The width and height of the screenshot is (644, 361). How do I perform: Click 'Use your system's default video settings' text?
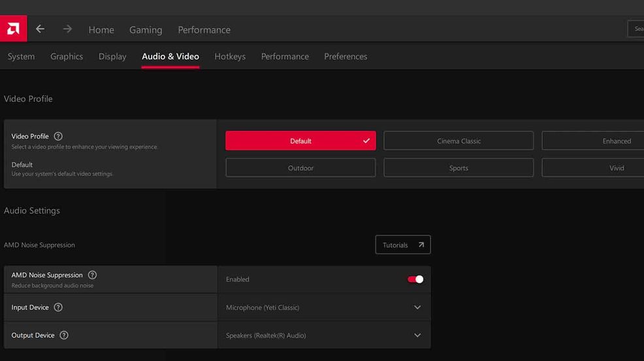coord(61,174)
